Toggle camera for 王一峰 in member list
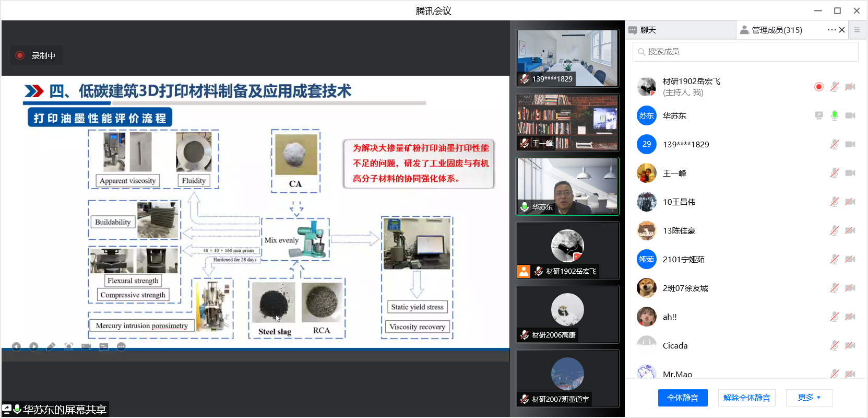Screen dimensions: 868x418 point(850,173)
